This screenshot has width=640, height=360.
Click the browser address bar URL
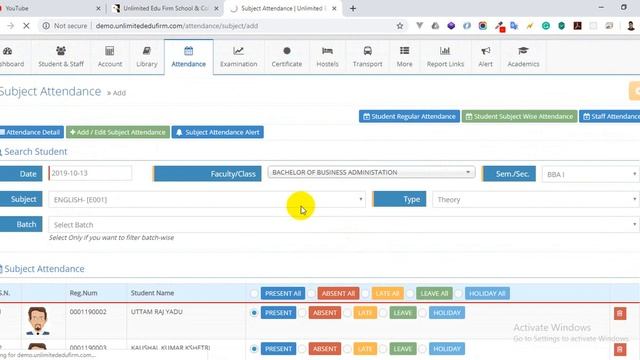pos(177,26)
